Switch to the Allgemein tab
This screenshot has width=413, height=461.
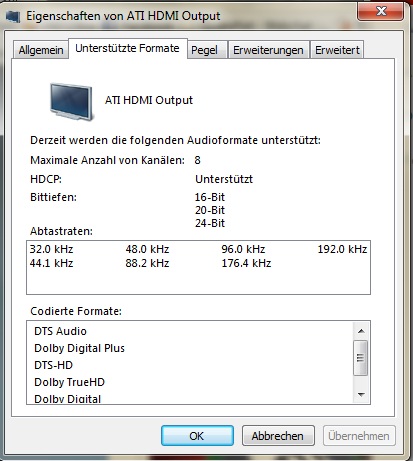[x=41, y=50]
